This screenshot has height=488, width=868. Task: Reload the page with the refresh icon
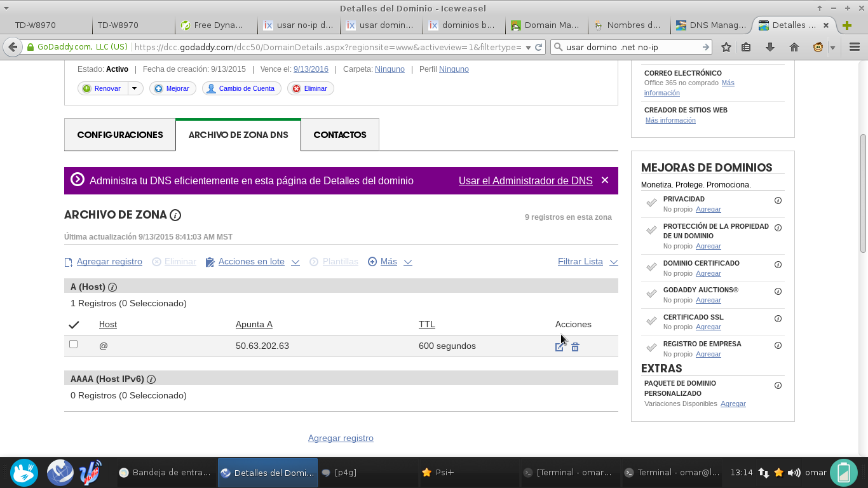click(539, 47)
